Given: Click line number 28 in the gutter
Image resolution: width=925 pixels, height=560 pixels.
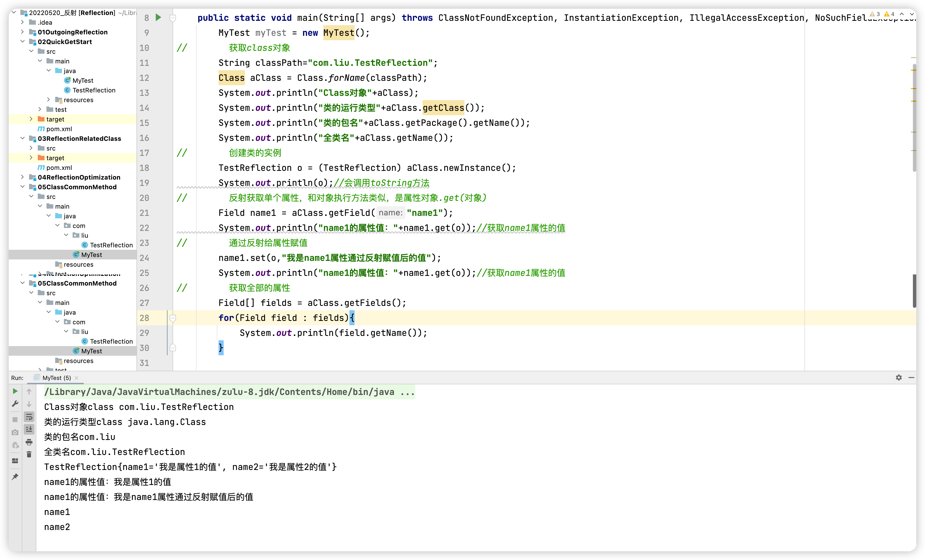Looking at the screenshot, I should 144,318.
